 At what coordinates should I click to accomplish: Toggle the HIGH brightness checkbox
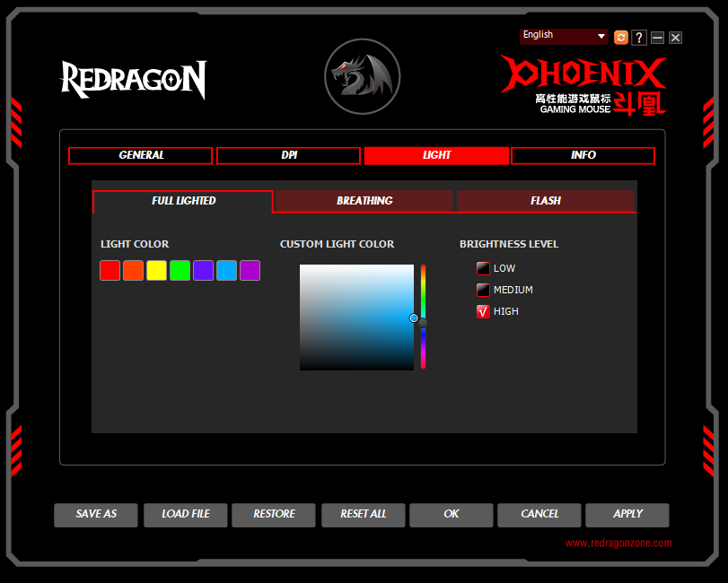[483, 311]
